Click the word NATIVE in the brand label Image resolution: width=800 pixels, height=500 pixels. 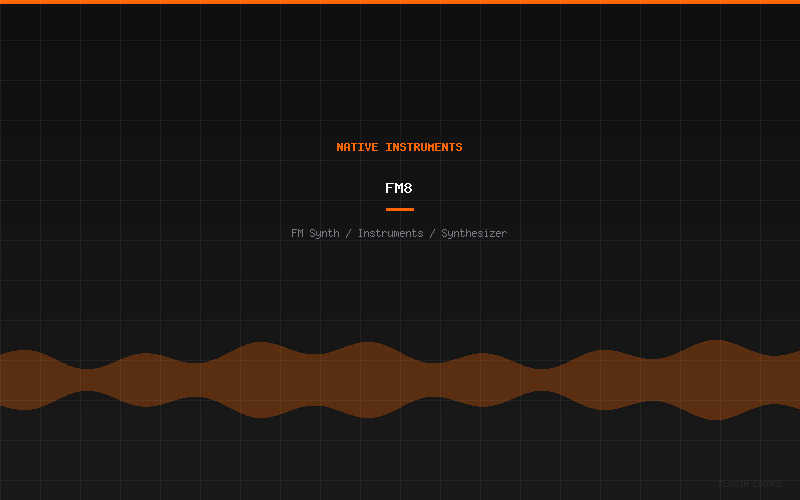point(357,147)
